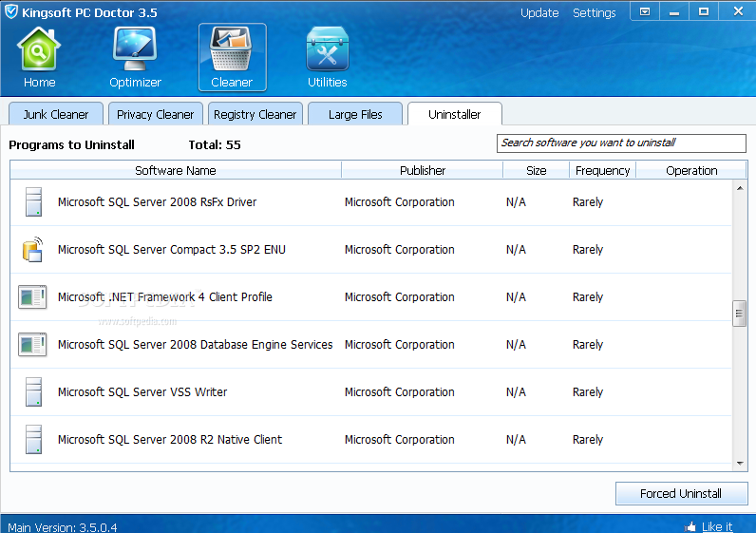Image resolution: width=756 pixels, height=533 pixels.
Task: Select the Cleaner basket icon
Action: tap(232, 49)
